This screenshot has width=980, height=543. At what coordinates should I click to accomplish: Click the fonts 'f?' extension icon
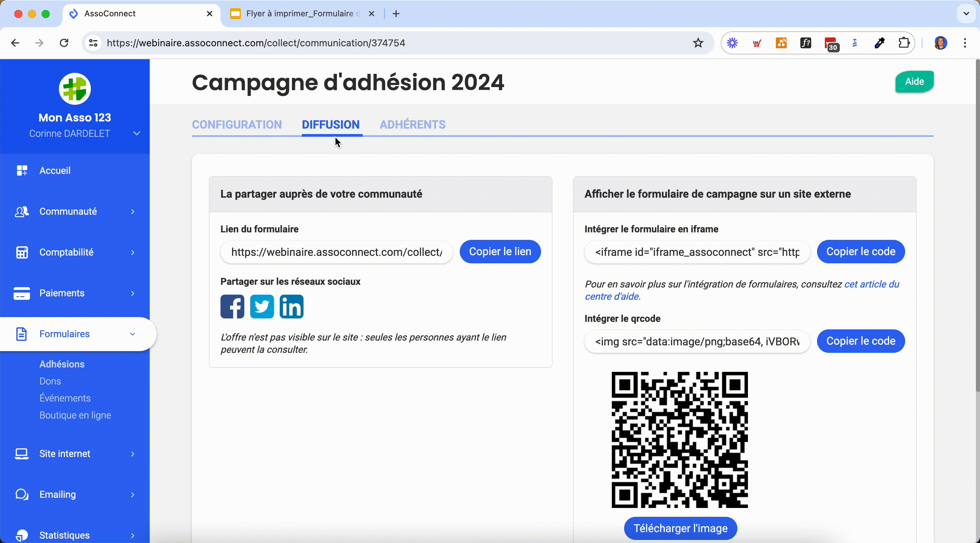tap(806, 43)
